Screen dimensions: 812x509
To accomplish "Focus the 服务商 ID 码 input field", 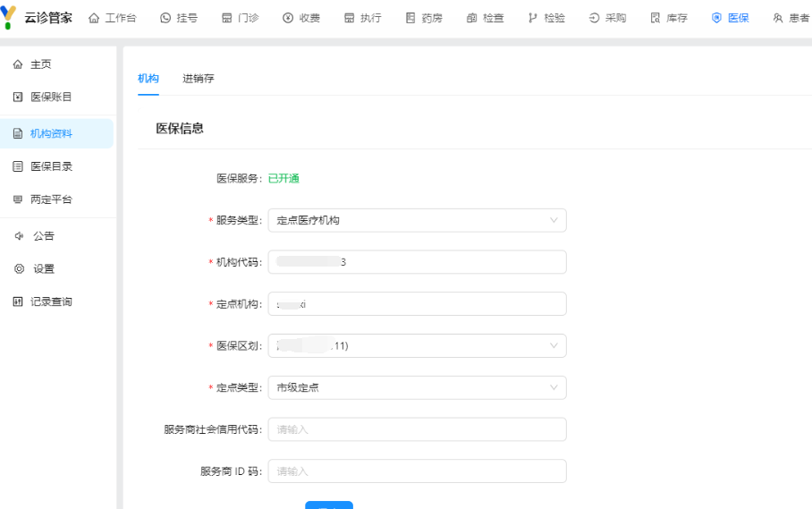I will pos(417,471).
